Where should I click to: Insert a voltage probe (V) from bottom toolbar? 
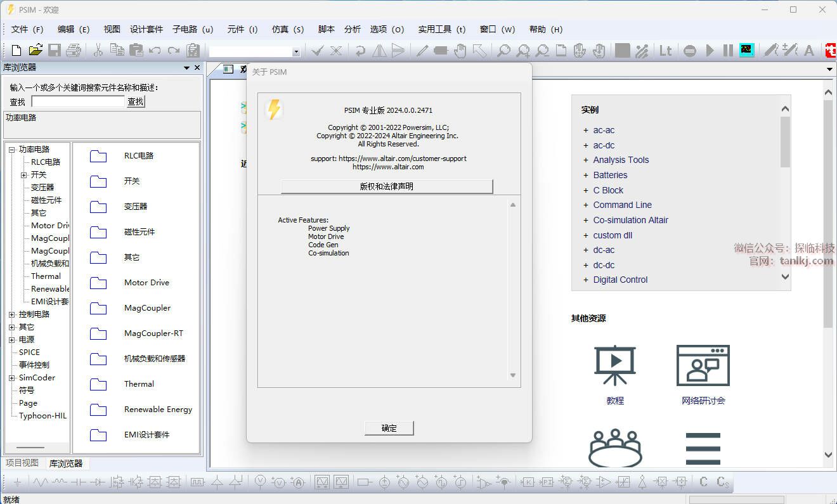click(260, 482)
